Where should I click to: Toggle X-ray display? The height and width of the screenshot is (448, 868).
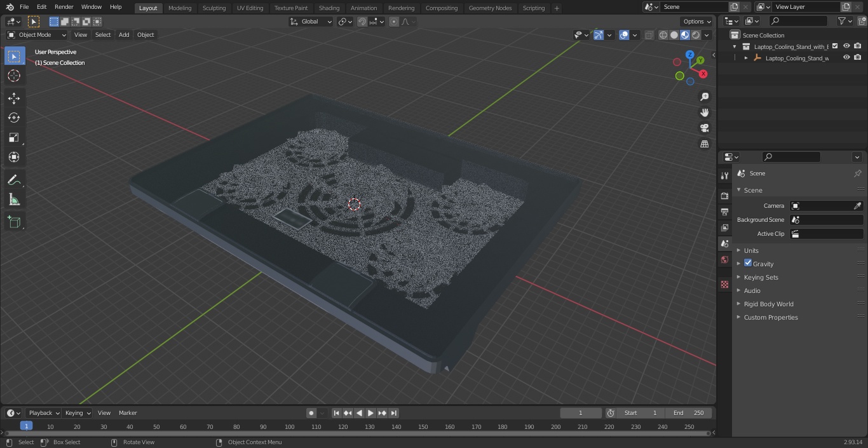[x=649, y=35]
